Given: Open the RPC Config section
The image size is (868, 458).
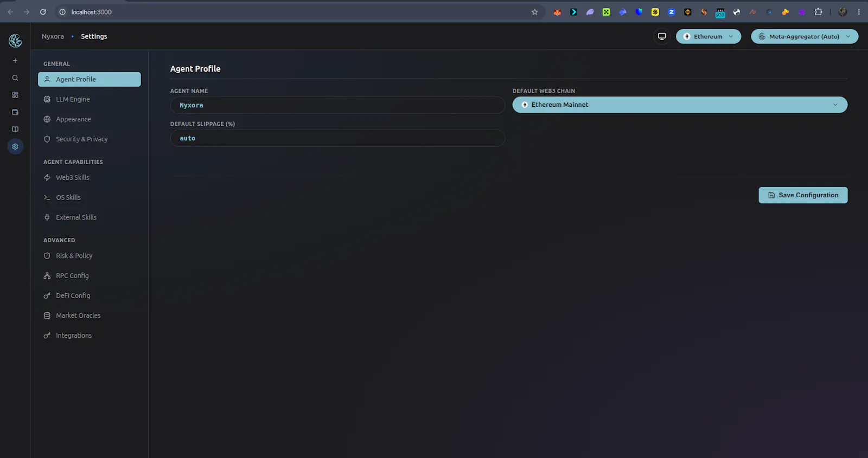Looking at the screenshot, I should coord(90,276).
